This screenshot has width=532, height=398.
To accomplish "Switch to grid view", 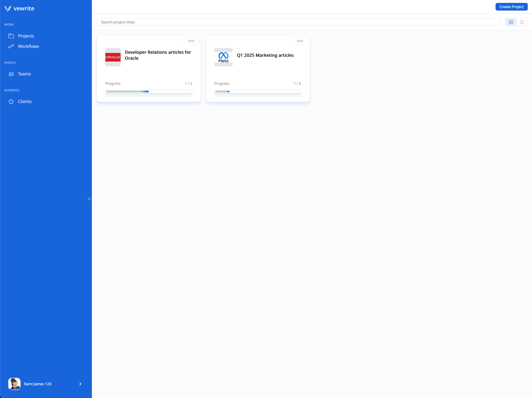I will 511,22.
